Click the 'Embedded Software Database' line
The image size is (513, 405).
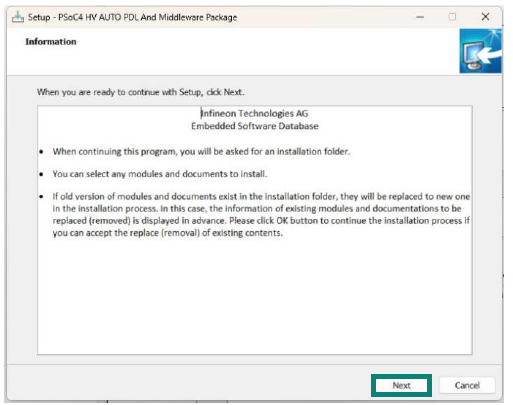(255, 126)
